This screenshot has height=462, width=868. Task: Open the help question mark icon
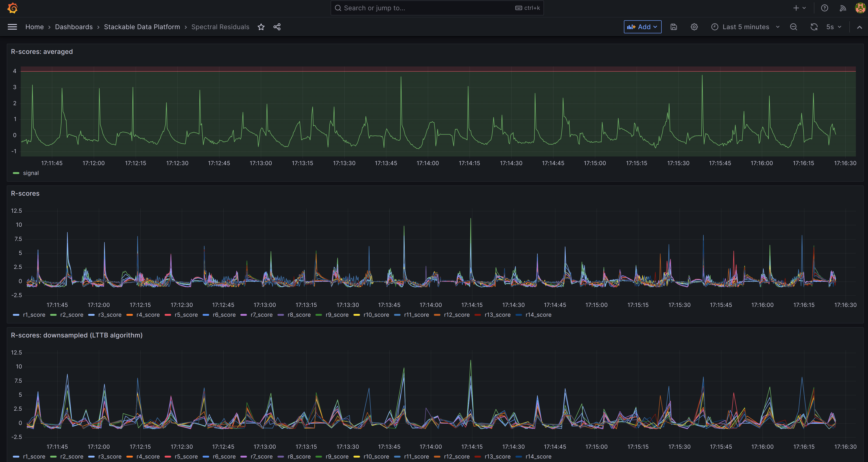click(x=825, y=8)
